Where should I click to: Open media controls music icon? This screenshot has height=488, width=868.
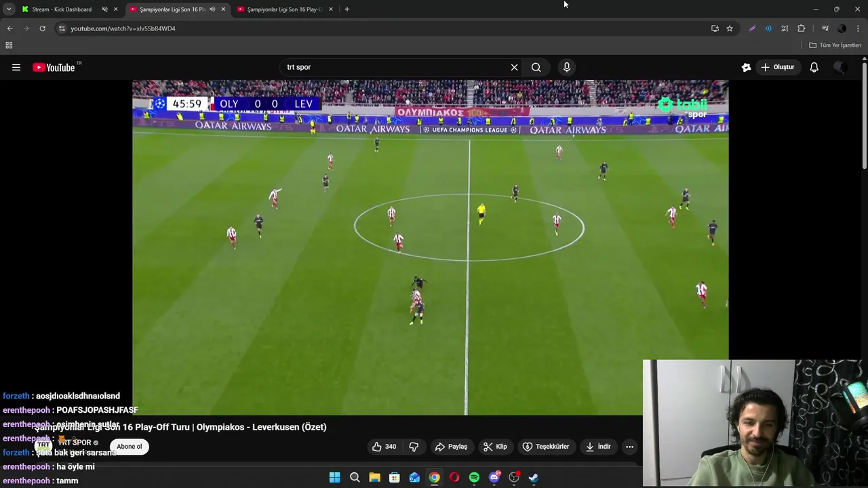tap(825, 28)
